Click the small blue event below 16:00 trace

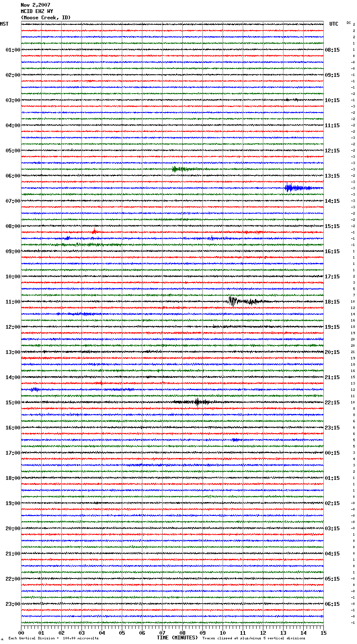(236, 440)
